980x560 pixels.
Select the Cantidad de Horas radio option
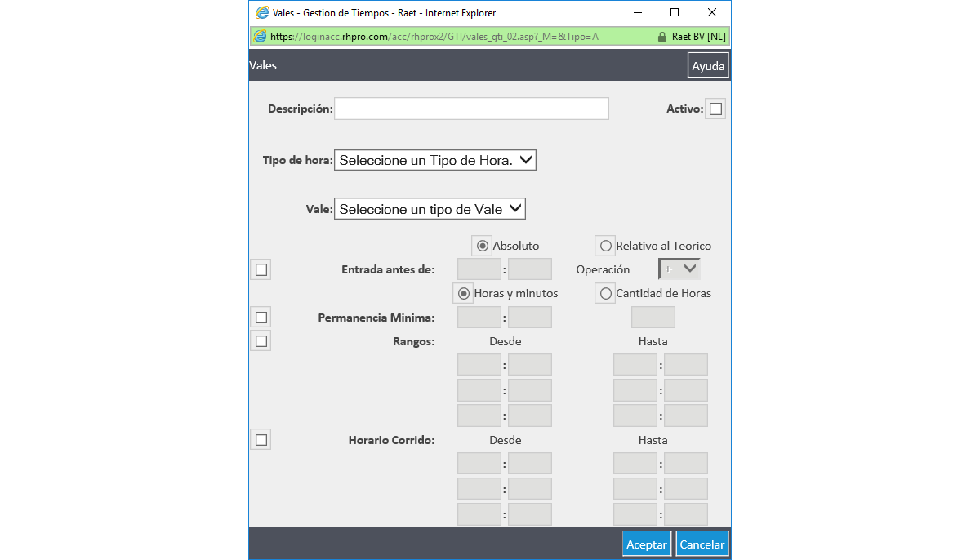point(605,293)
